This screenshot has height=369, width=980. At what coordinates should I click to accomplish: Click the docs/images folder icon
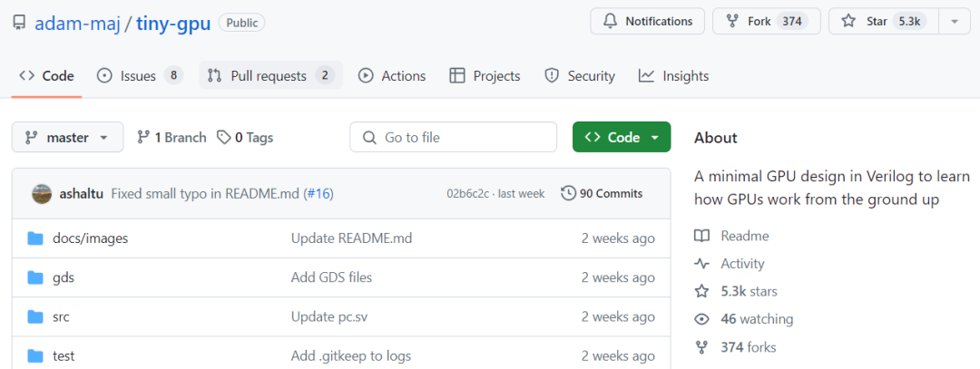(x=35, y=238)
